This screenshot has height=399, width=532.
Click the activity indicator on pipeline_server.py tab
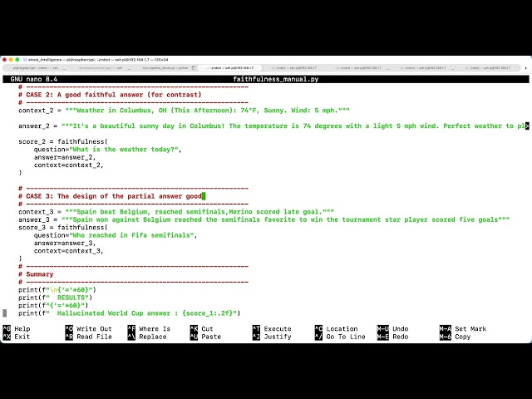click(194, 68)
